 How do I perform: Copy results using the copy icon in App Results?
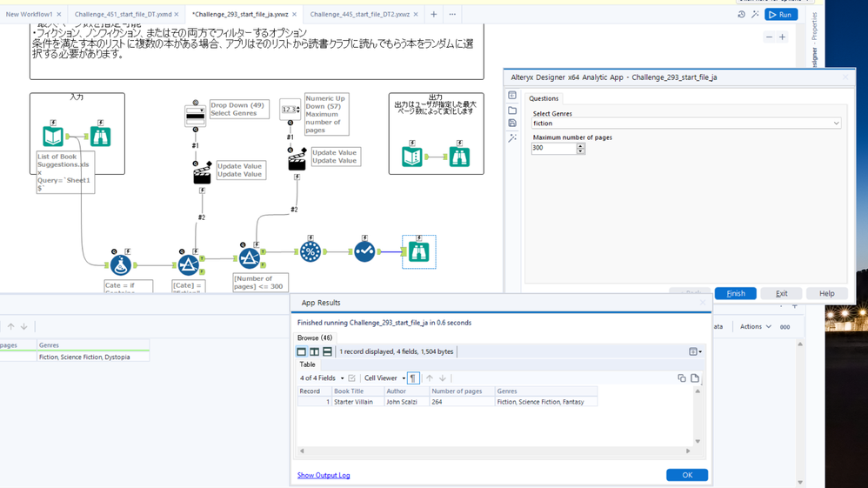(x=682, y=378)
